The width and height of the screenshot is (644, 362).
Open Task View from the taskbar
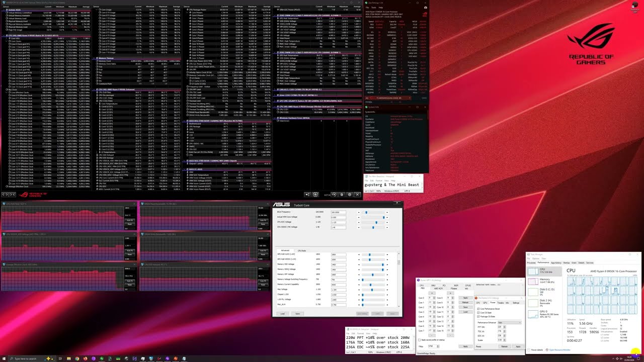(60, 358)
